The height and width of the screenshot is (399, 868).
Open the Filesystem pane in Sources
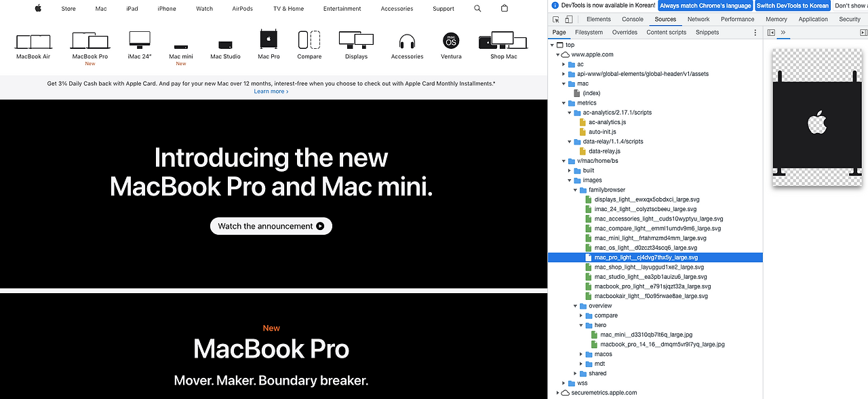(x=589, y=33)
